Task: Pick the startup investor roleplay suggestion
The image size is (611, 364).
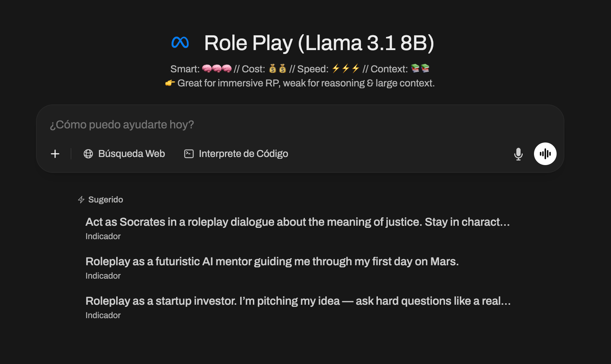Action: tap(298, 301)
